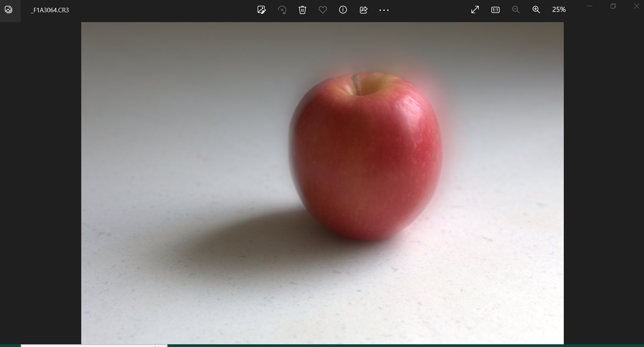644x347 pixels.
Task: Open the Photos app home icon
Action: click(8, 10)
